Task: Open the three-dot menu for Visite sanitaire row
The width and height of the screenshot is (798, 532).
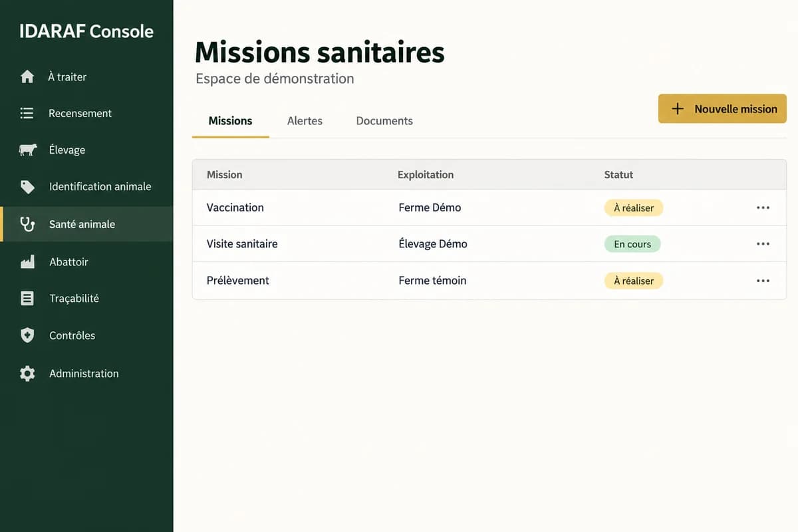Action: coord(763,244)
